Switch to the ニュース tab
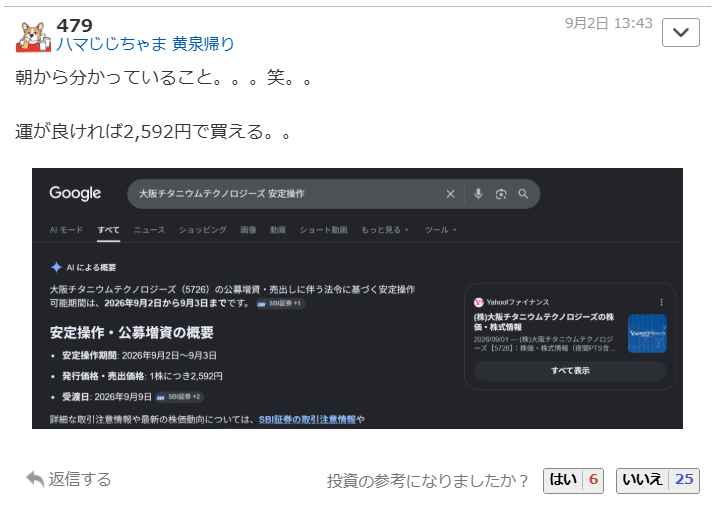The height and width of the screenshot is (517, 728). pos(149,230)
